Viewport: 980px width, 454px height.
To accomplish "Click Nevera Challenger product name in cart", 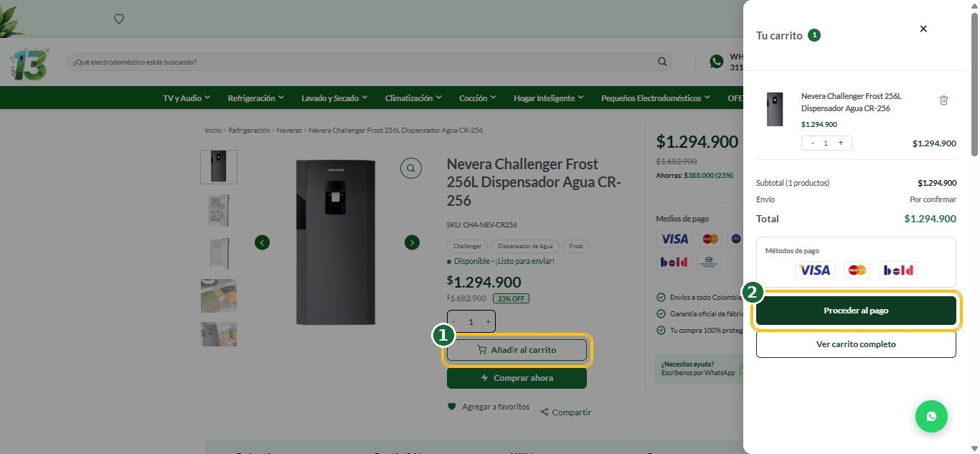I will (851, 102).
